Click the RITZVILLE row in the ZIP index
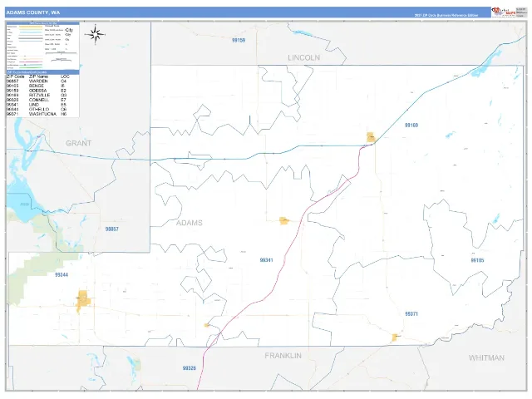The width and height of the screenshot is (532, 399). coord(37,96)
